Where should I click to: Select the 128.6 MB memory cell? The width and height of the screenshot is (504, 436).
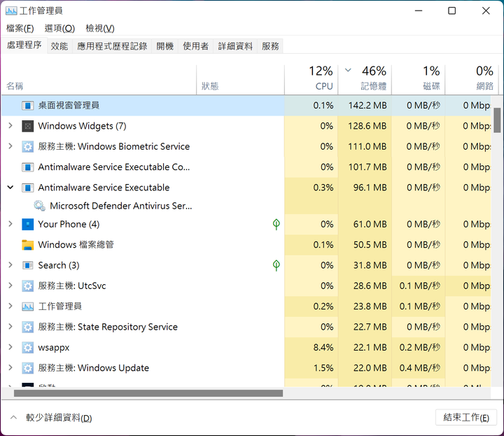click(365, 126)
